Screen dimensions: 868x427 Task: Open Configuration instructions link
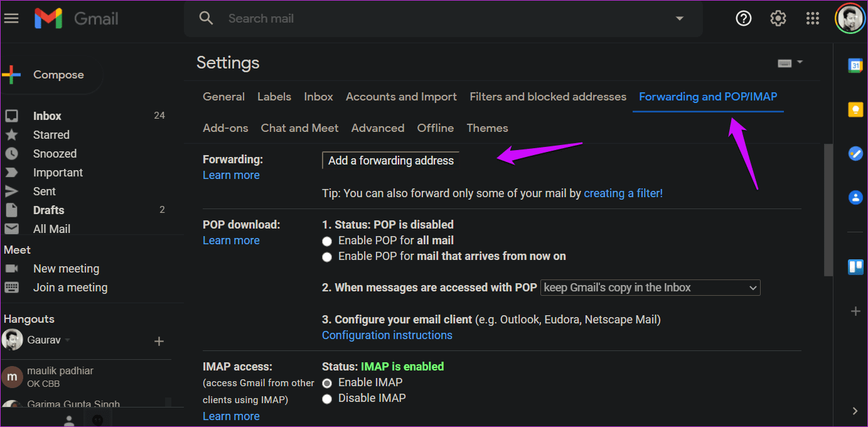(x=387, y=335)
